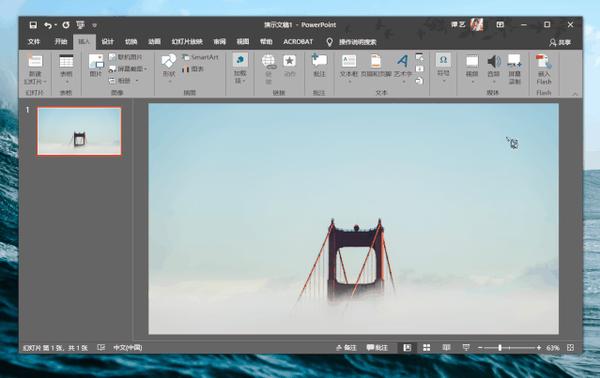Redo or repeat the last action
Screen dimensions: 600x378
(x=66, y=25)
